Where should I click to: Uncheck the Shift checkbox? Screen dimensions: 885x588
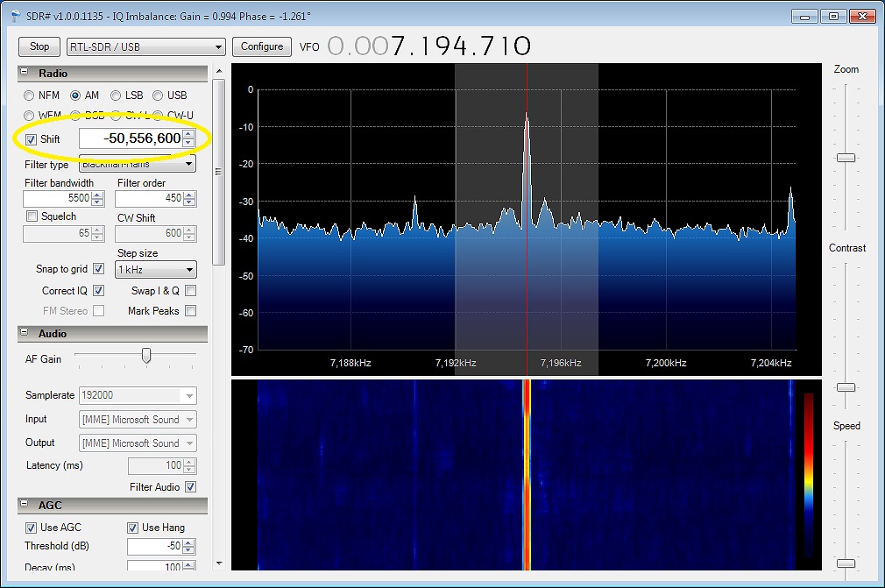pos(32,139)
